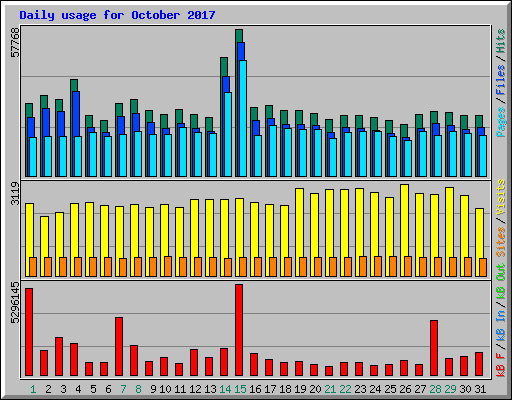Click the red kB bar for day 1
Viewport: 512px width, 400px height.
(x=29, y=332)
